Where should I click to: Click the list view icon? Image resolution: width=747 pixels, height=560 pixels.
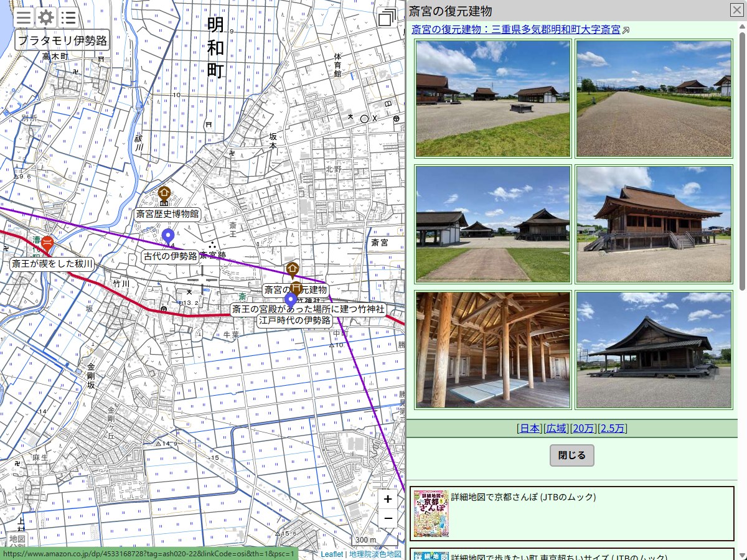pos(68,17)
